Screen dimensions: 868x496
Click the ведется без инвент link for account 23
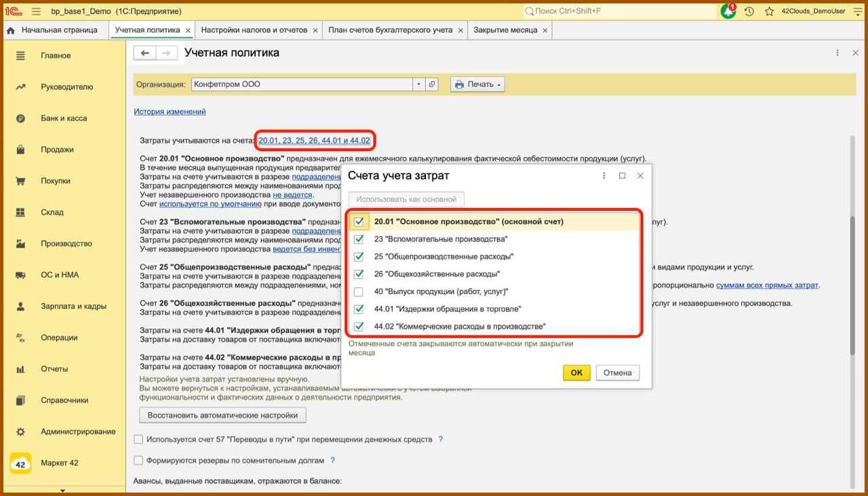click(x=307, y=249)
